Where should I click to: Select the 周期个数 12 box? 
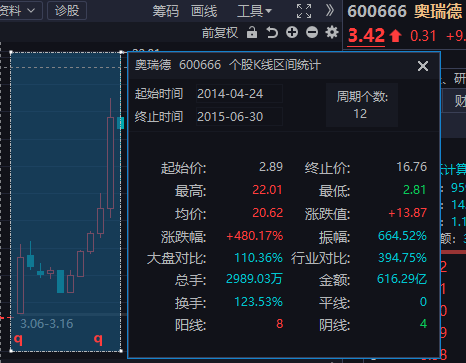point(362,105)
